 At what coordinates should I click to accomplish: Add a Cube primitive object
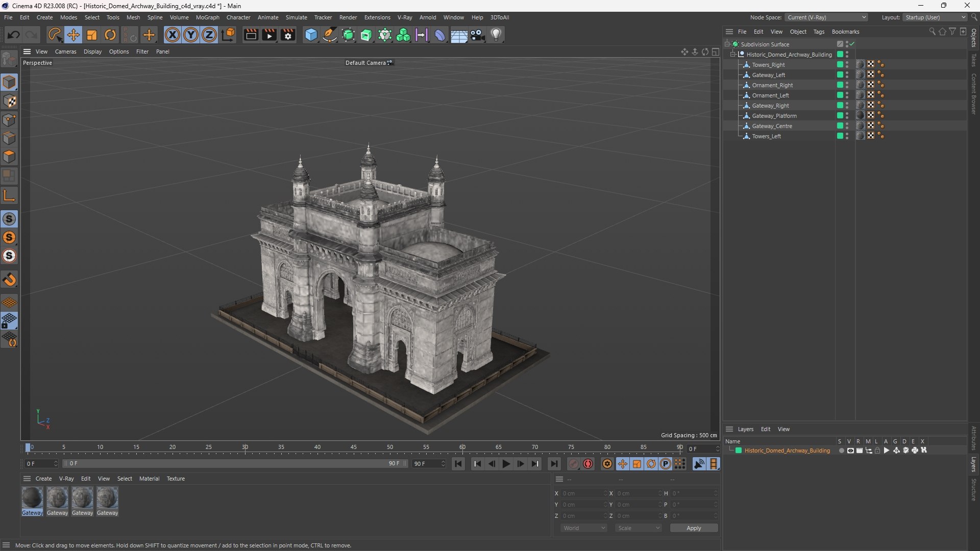(311, 35)
